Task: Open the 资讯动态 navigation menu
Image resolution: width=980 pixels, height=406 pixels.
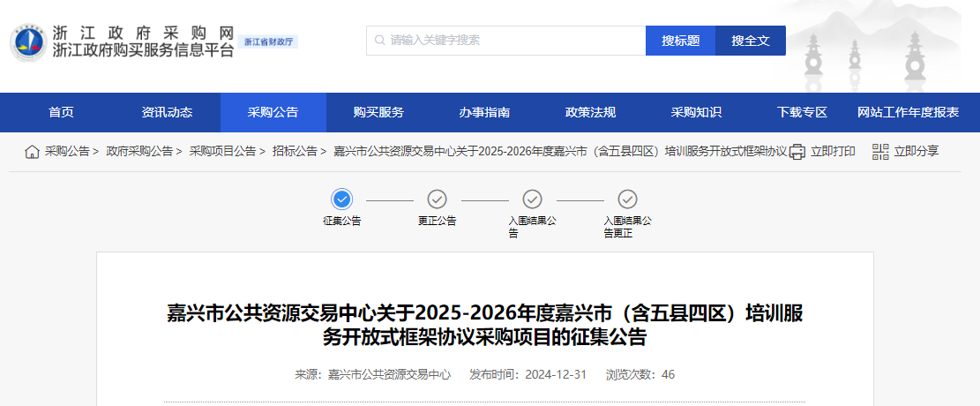Action: (167, 112)
